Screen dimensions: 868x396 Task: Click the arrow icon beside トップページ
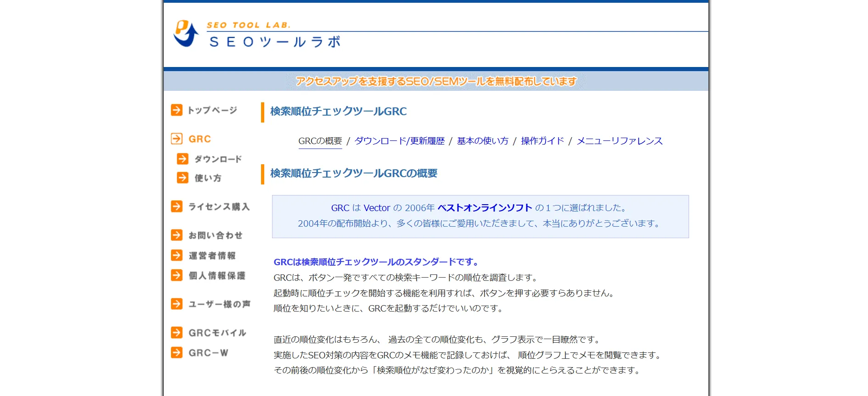[x=177, y=110]
